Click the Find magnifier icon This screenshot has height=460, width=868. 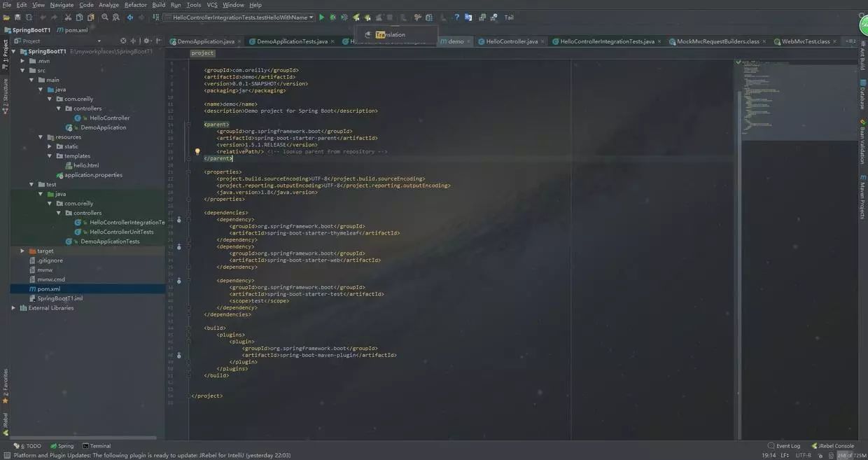(x=104, y=18)
